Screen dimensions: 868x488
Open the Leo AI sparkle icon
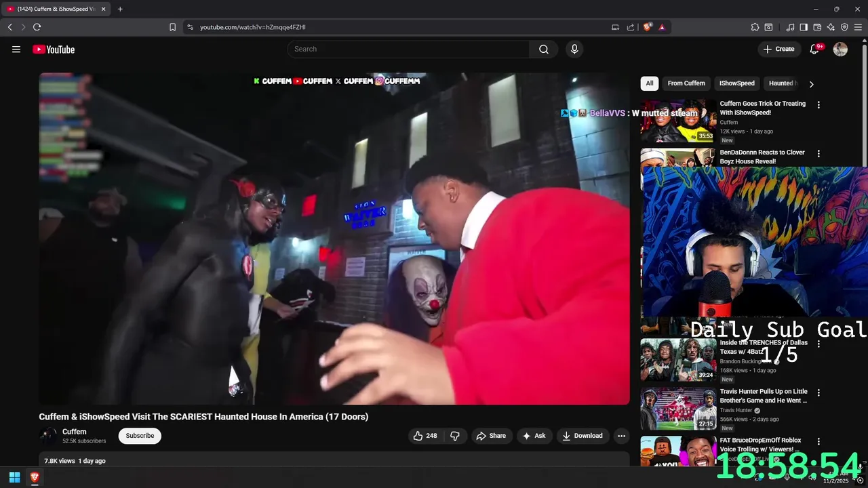pyautogui.click(x=831, y=27)
